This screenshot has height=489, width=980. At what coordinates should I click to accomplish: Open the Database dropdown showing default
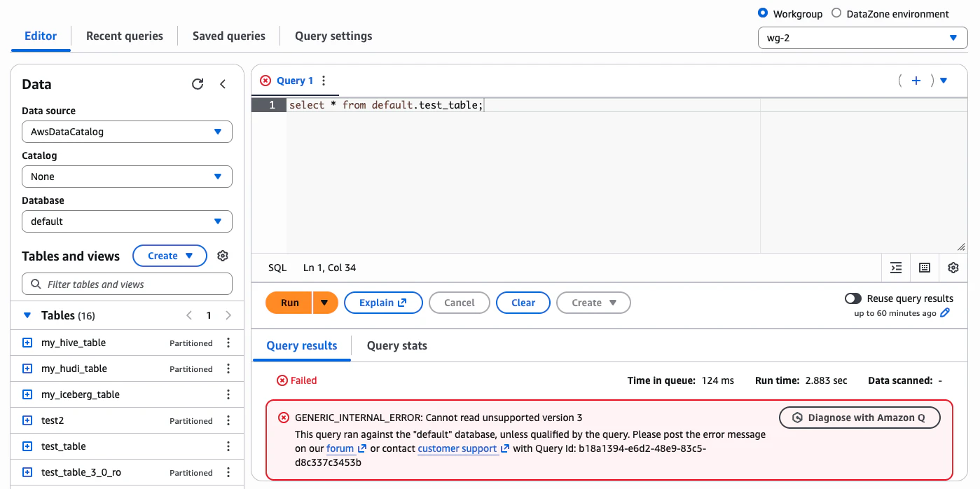127,221
